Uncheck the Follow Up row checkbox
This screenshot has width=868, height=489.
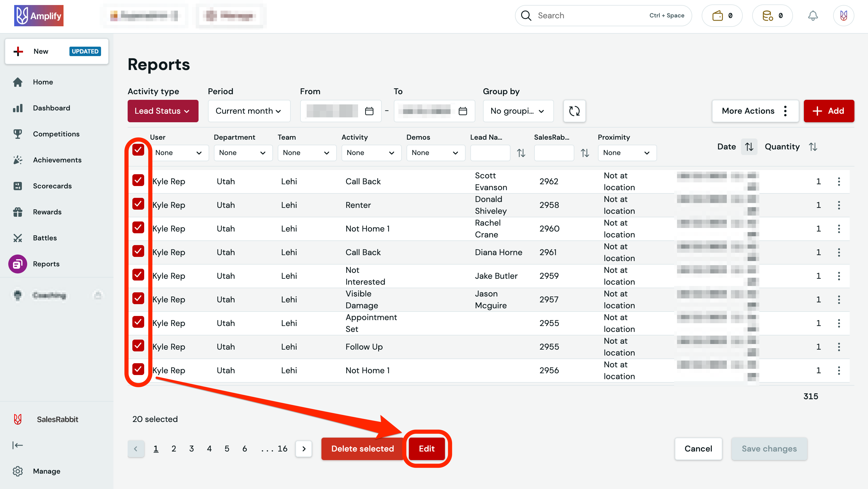[x=138, y=345]
